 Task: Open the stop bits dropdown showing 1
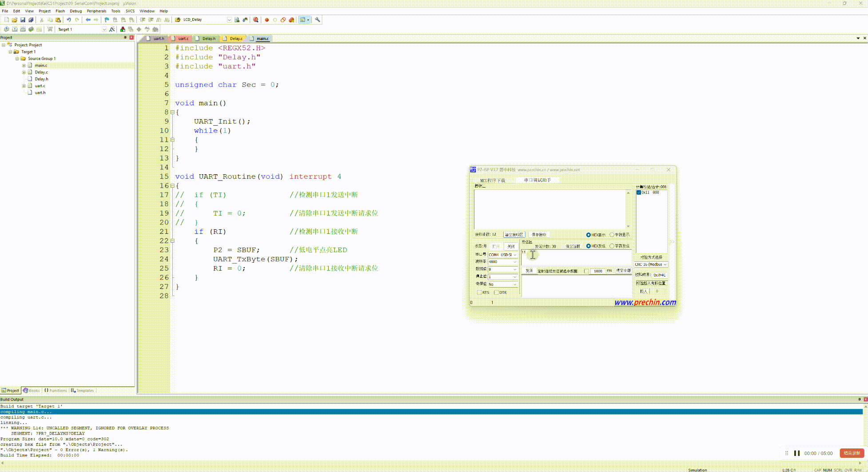pos(502,276)
